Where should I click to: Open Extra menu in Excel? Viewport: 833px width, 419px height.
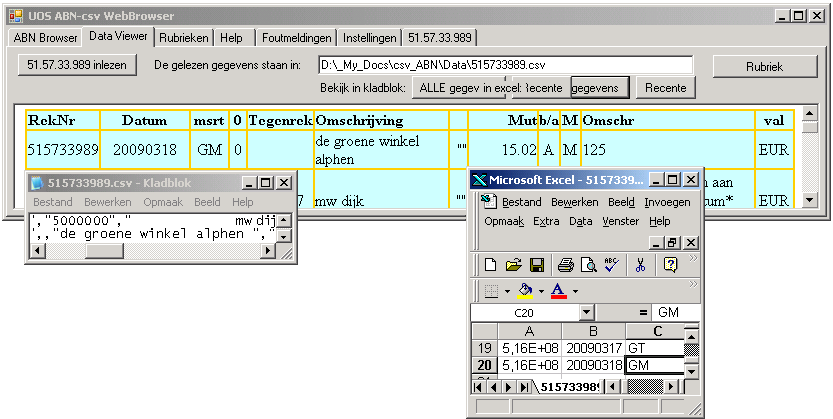547,221
